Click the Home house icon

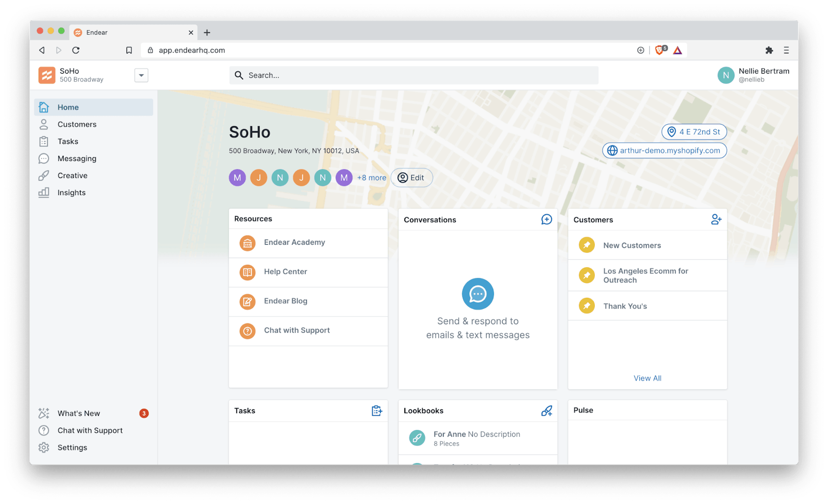click(44, 107)
